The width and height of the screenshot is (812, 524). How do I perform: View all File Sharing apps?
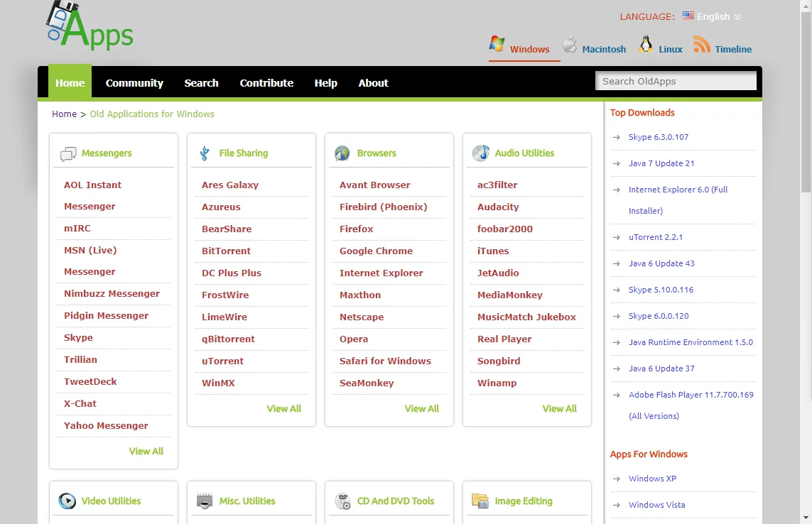283,408
